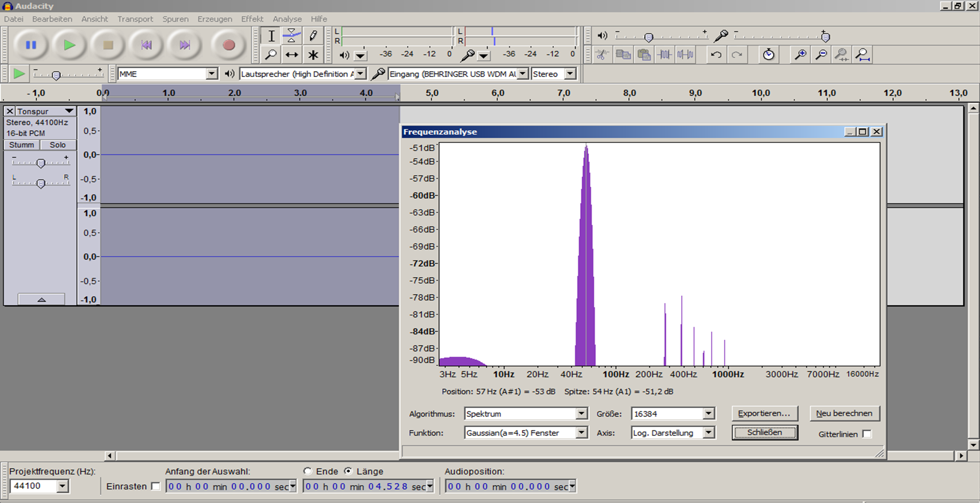Enable the Gitterlinien checkbox
The width and height of the screenshot is (980, 503).
coord(867,434)
